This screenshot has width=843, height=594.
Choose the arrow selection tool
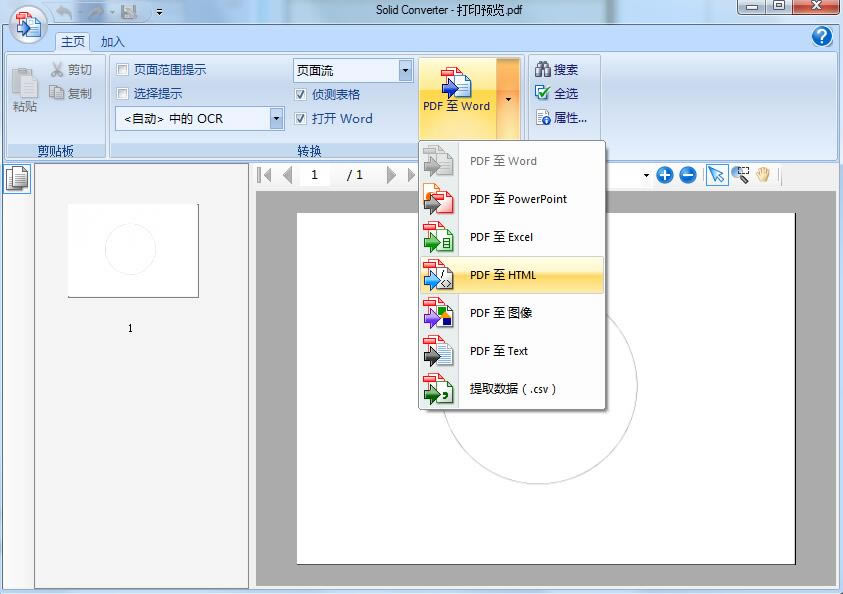coord(717,175)
